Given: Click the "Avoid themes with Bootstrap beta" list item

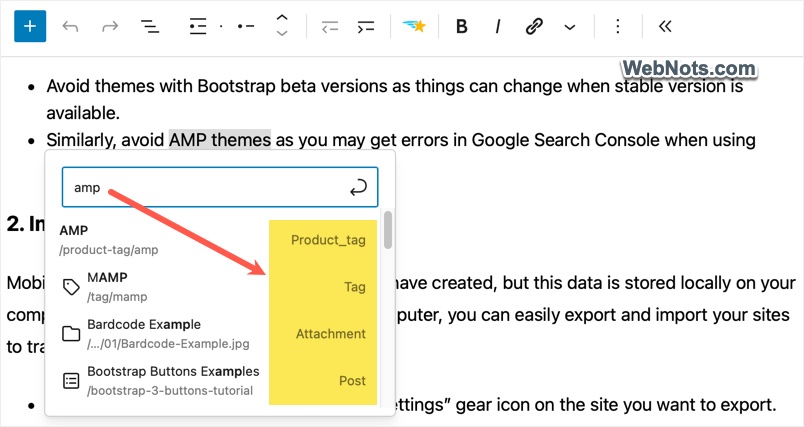Looking at the screenshot, I should point(395,99).
